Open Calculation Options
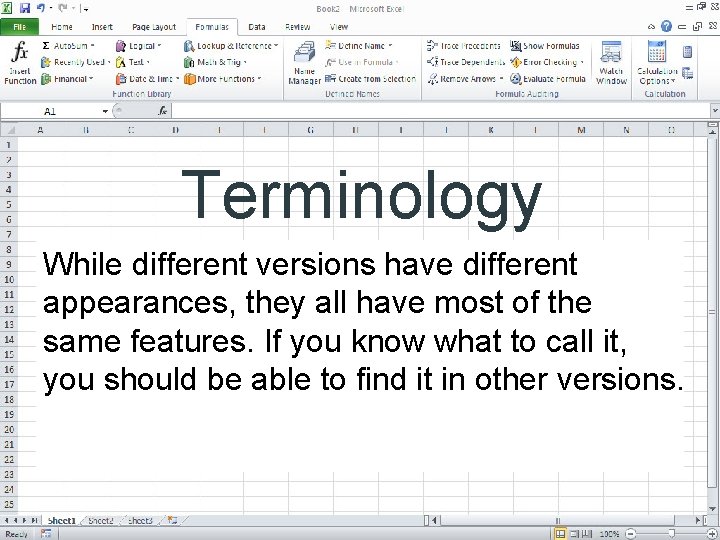Screen dimensions: 720x540 [657, 62]
